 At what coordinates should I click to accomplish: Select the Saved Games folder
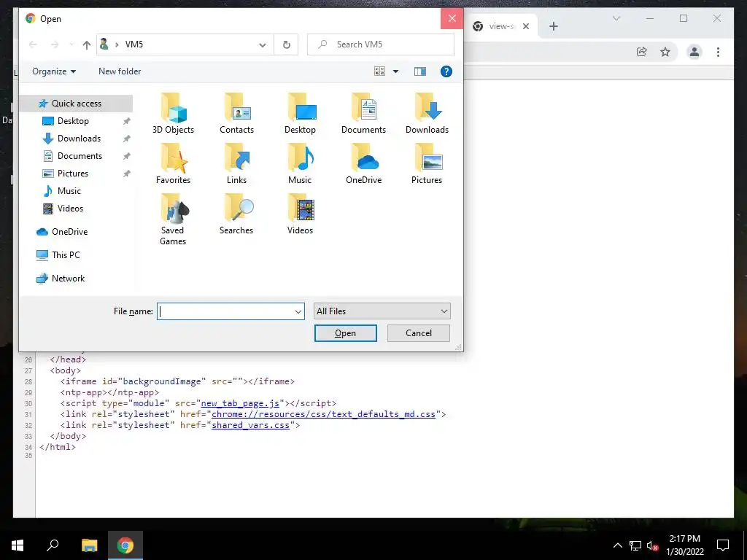click(173, 219)
